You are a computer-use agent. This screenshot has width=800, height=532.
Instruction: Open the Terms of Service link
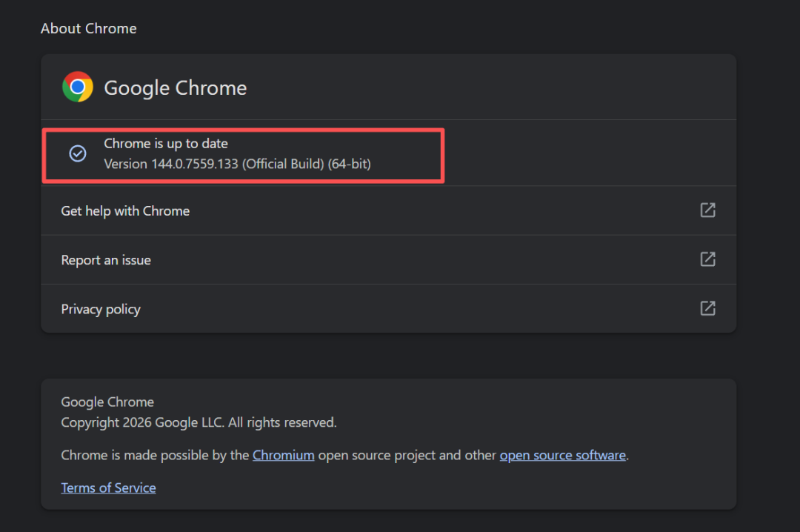[108, 488]
